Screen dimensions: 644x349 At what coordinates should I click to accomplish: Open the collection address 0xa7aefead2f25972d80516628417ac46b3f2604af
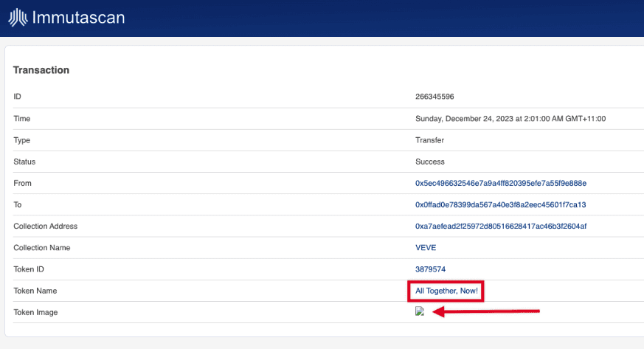click(x=501, y=227)
